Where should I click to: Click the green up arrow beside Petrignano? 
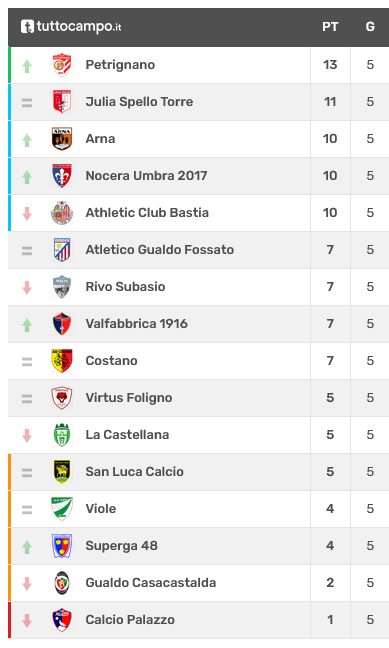pos(27,66)
